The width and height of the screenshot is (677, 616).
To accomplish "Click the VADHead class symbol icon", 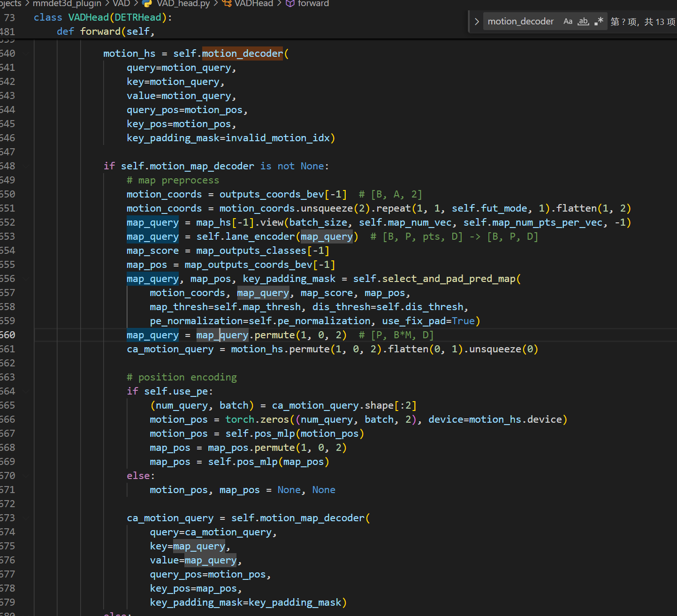I will 227,4.
